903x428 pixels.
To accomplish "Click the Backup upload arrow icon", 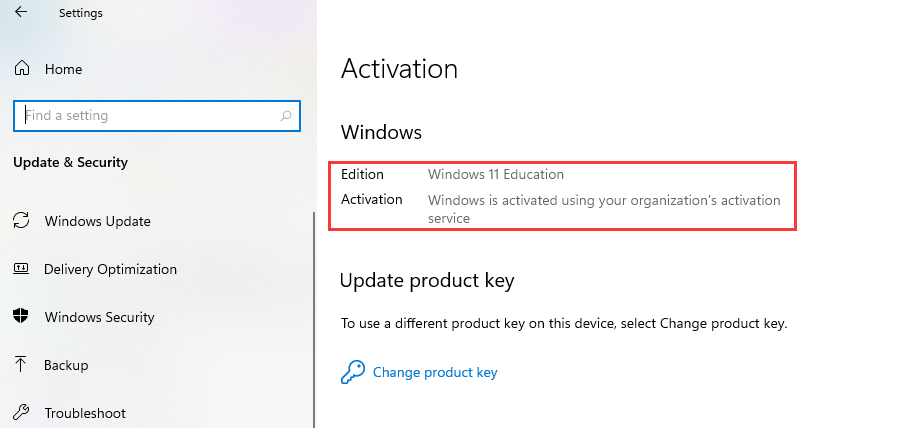I will [x=21, y=365].
